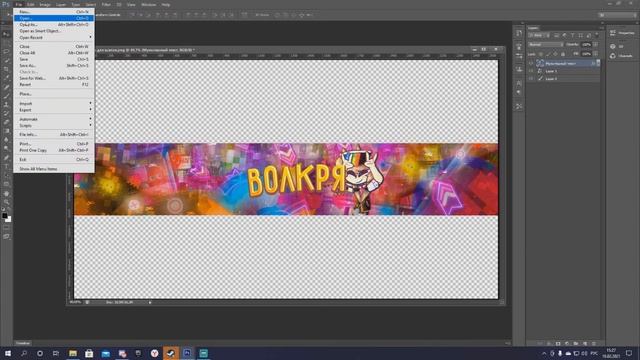Filter layers by type layers icon

point(572,36)
